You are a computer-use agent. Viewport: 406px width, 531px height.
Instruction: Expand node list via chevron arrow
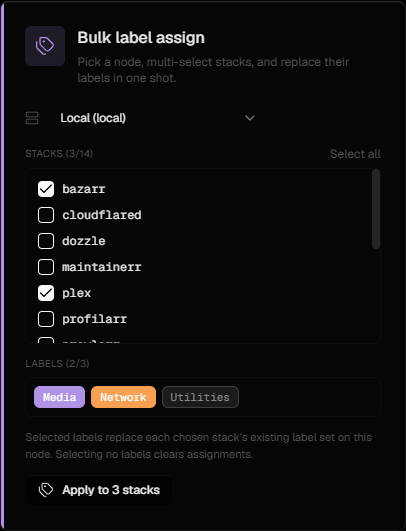250,118
